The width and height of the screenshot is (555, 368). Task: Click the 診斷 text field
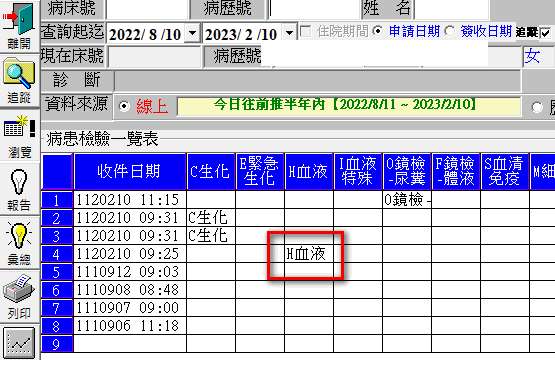(317, 80)
